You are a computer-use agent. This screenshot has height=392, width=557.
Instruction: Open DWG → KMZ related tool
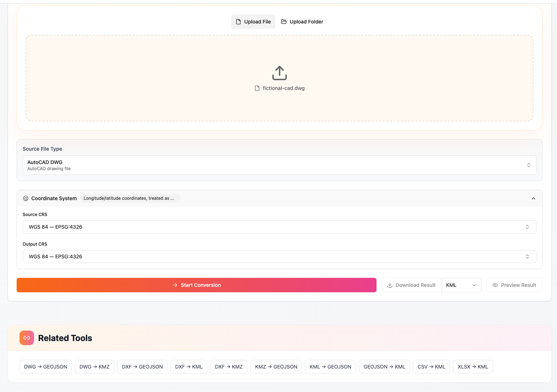point(94,367)
